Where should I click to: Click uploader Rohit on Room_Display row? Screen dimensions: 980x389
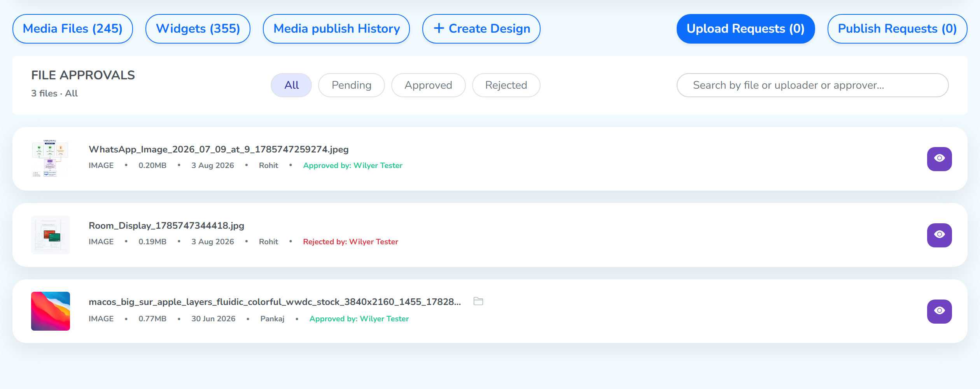coord(269,242)
